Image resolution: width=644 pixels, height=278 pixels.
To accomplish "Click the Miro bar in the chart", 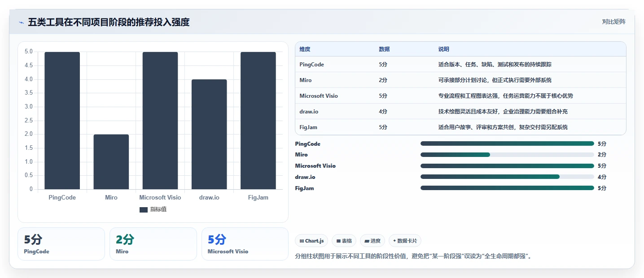I will 111,162.
